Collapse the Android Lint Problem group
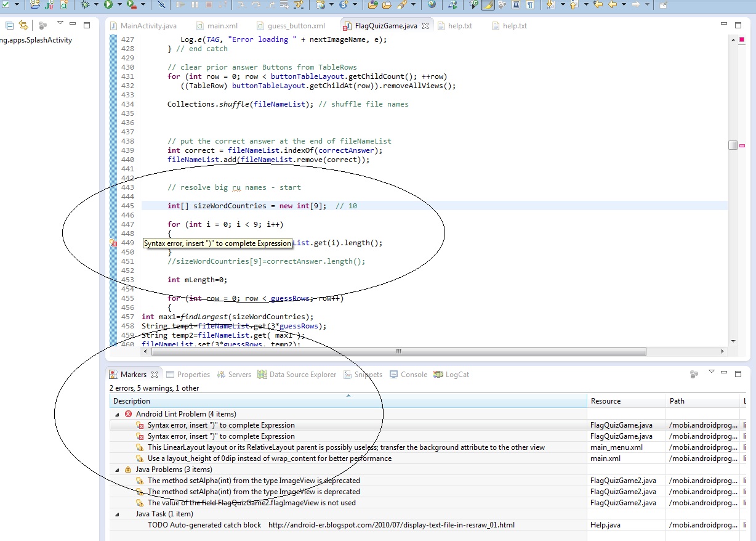The height and width of the screenshot is (541, 756). (x=117, y=414)
